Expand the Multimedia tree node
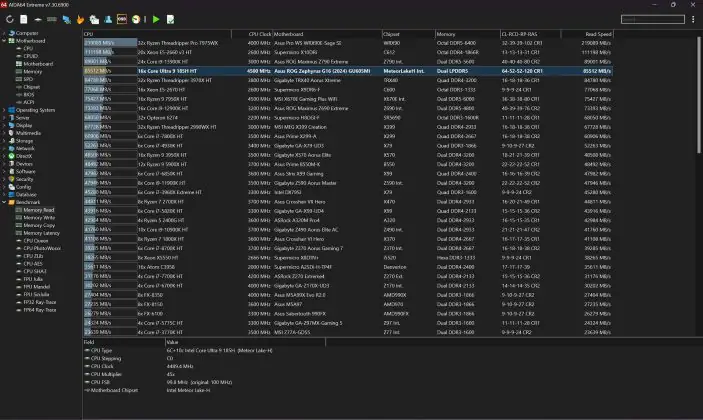703x420 pixels. [x=4, y=133]
